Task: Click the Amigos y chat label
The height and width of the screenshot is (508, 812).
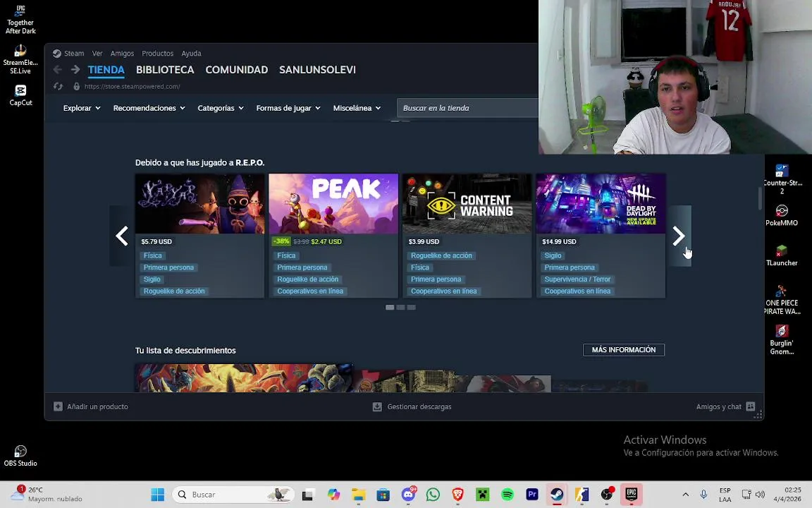Action: (719, 406)
